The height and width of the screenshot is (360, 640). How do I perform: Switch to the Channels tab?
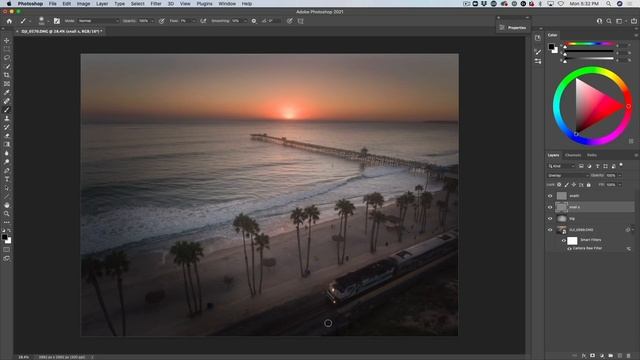tap(573, 155)
